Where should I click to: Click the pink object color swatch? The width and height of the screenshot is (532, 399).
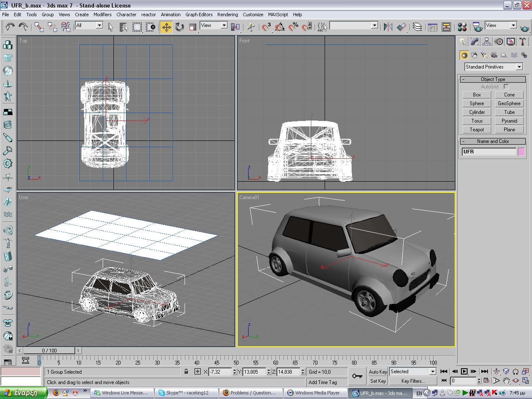(x=521, y=152)
